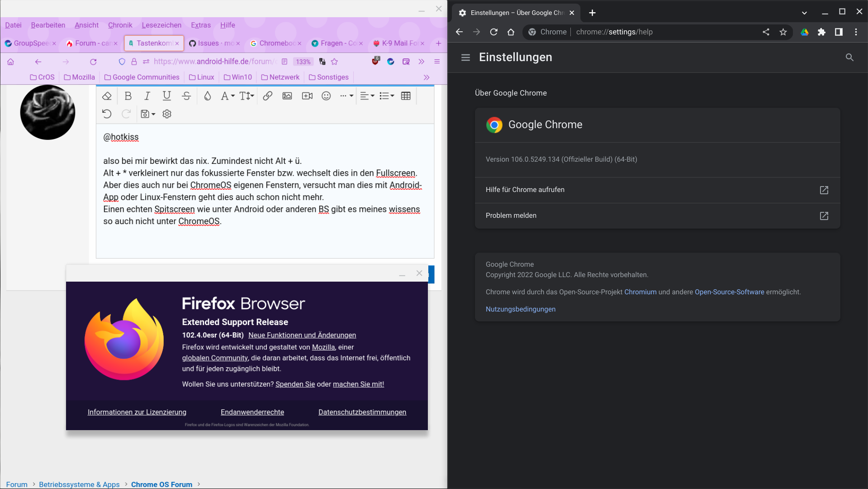Click the eraser remove-formatting icon
This screenshot has width=868, height=489.
coord(107,96)
